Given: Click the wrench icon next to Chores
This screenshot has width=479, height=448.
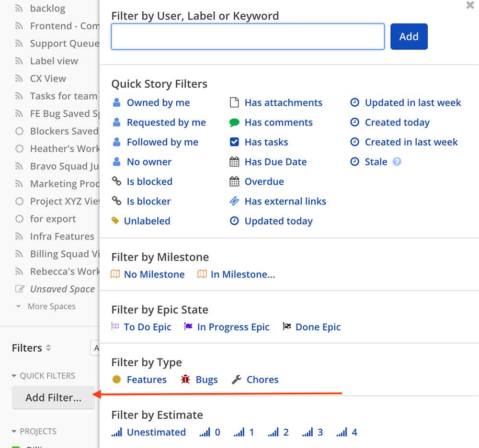Looking at the screenshot, I should pyautogui.click(x=237, y=380).
